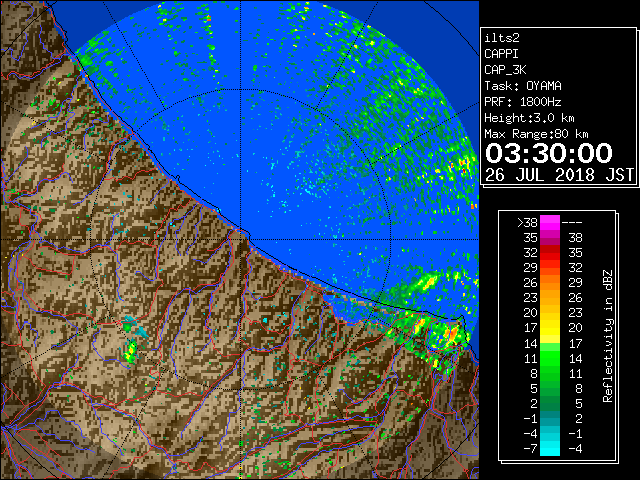Viewport: 640px width, 480px height.
Task: Pick the red 32–35 dBZ legend band
Action: point(550,253)
